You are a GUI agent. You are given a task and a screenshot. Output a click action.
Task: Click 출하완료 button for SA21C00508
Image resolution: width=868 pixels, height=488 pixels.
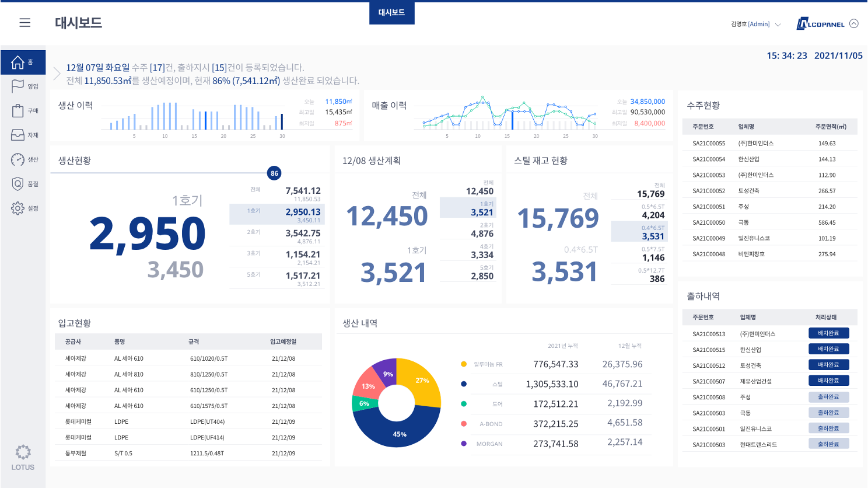(x=828, y=397)
